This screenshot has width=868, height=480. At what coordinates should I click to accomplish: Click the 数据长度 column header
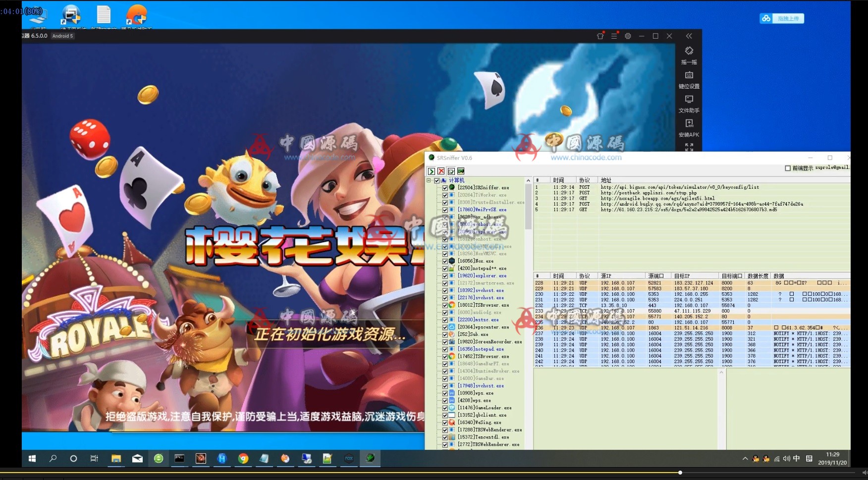point(759,276)
